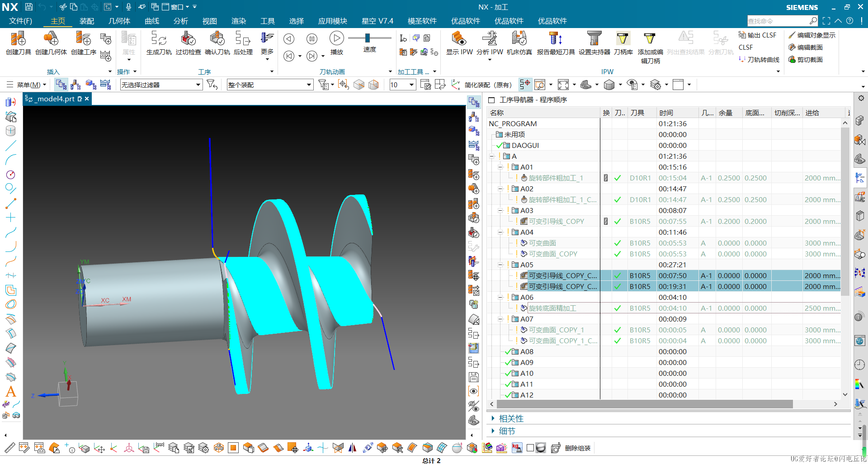The image size is (868, 464).
Task: Switch to the 曲线 tab
Action: coord(152,21)
